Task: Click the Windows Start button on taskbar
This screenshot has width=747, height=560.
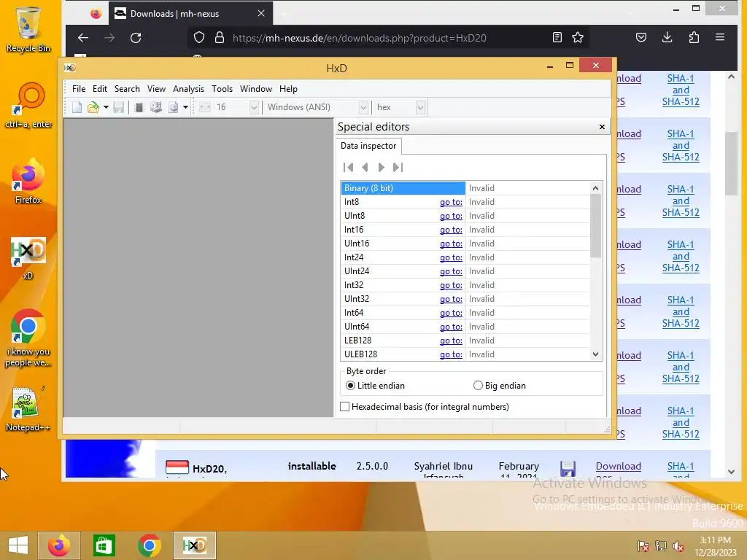Action: pyautogui.click(x=18, y=545)
